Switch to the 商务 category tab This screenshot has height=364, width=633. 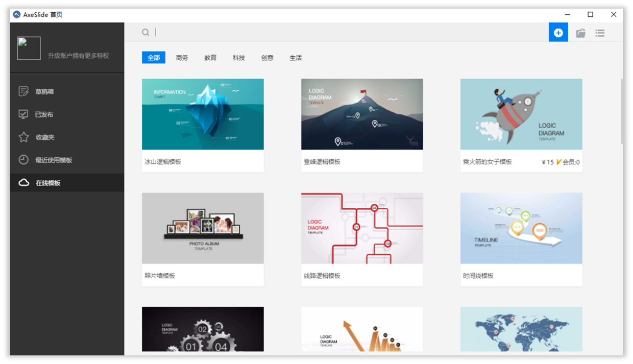(x=182, y=58)
